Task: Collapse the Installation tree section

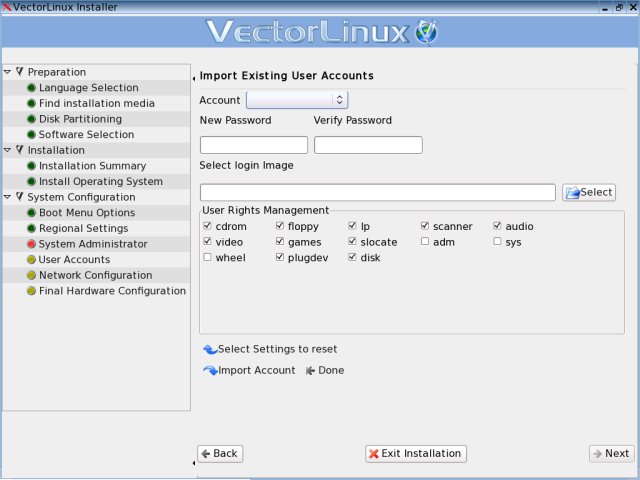Action: click(7, 150)
